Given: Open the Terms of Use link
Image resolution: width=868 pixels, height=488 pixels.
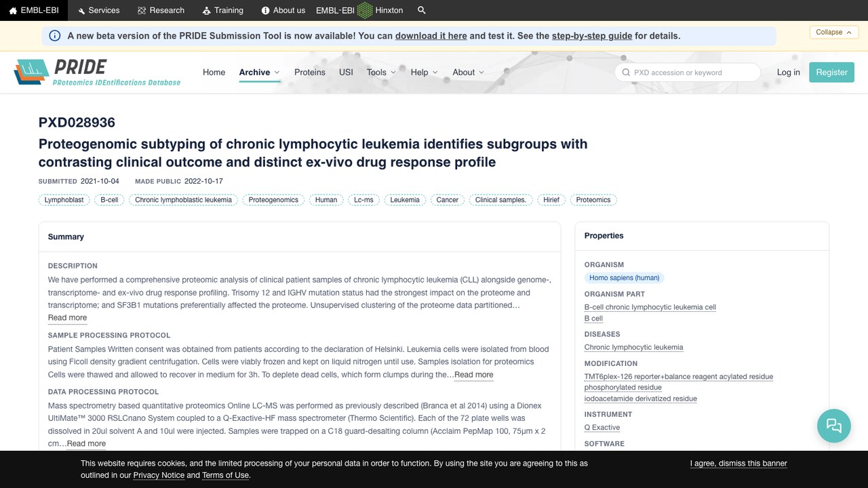Looking at the screenshot, I should (226, 475).
